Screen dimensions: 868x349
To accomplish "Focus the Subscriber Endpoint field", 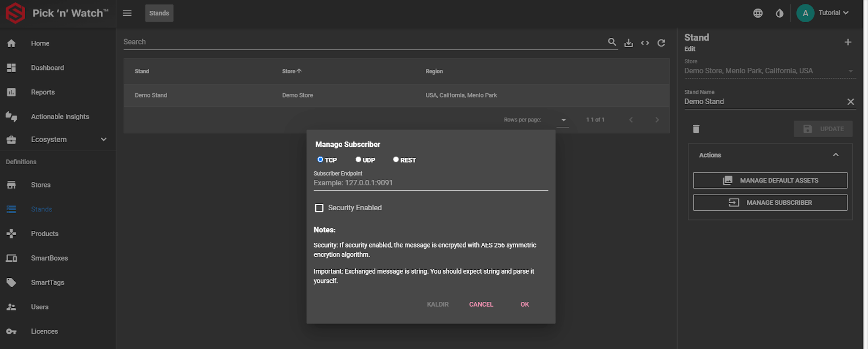I will coord(431,183).
